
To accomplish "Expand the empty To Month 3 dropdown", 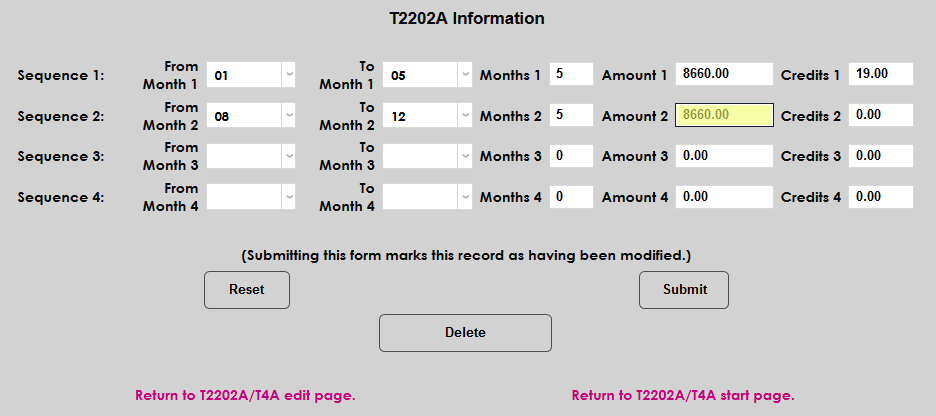I will 427,156.
